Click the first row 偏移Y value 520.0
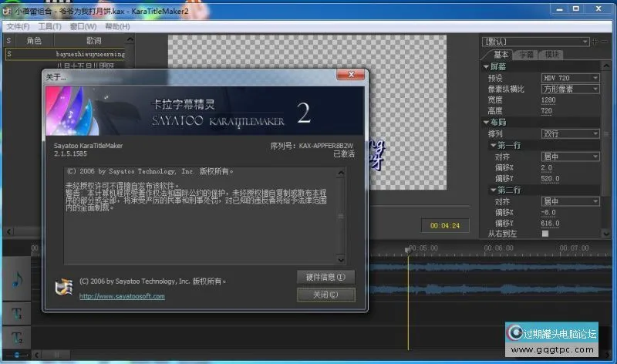Image resolution: width=617 pixels, height=364 pixels. (x=550, y=179)
